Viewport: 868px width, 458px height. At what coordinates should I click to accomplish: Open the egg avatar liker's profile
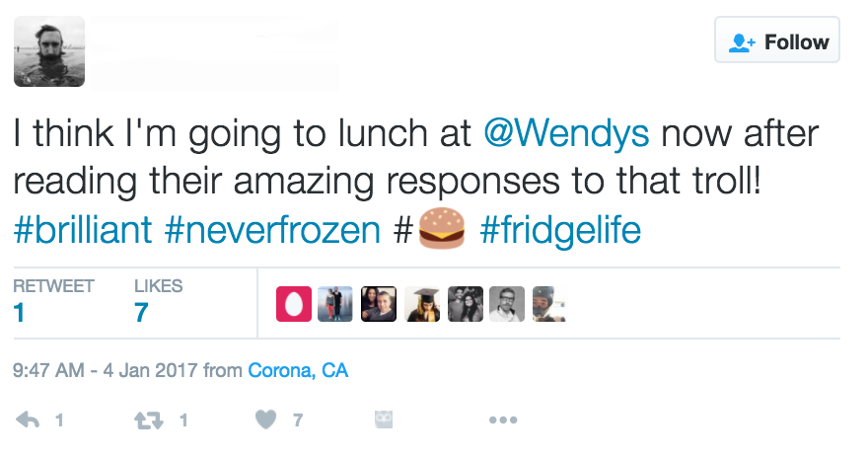pos(291,305)
